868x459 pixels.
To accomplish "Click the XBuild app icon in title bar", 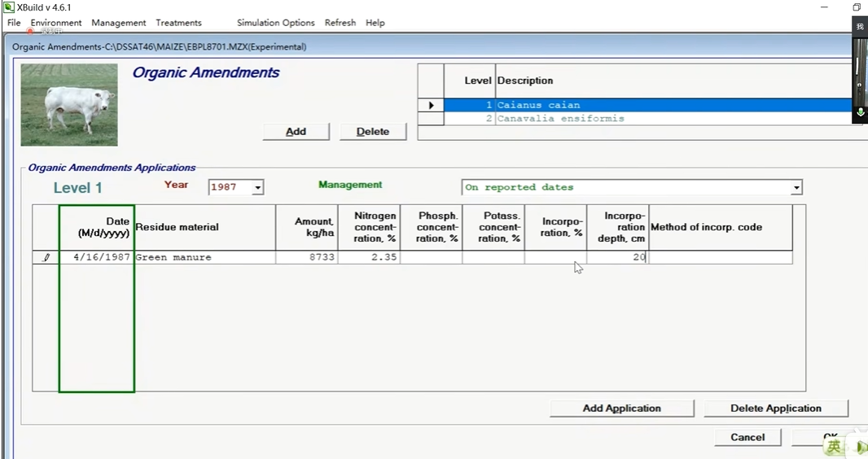I will (8, 7).
